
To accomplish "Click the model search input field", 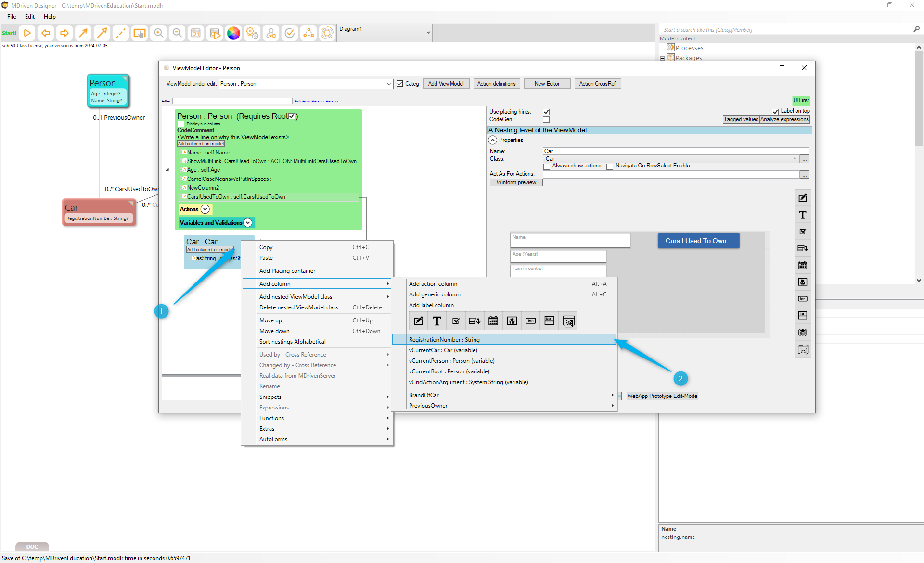I will tap(784, 30).
